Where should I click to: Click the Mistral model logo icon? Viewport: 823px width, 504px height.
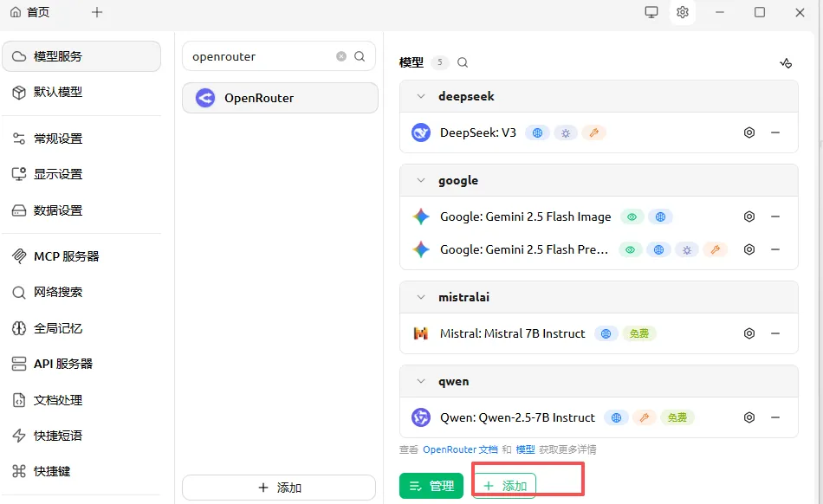pyautogui.click(x=421, y=333)
